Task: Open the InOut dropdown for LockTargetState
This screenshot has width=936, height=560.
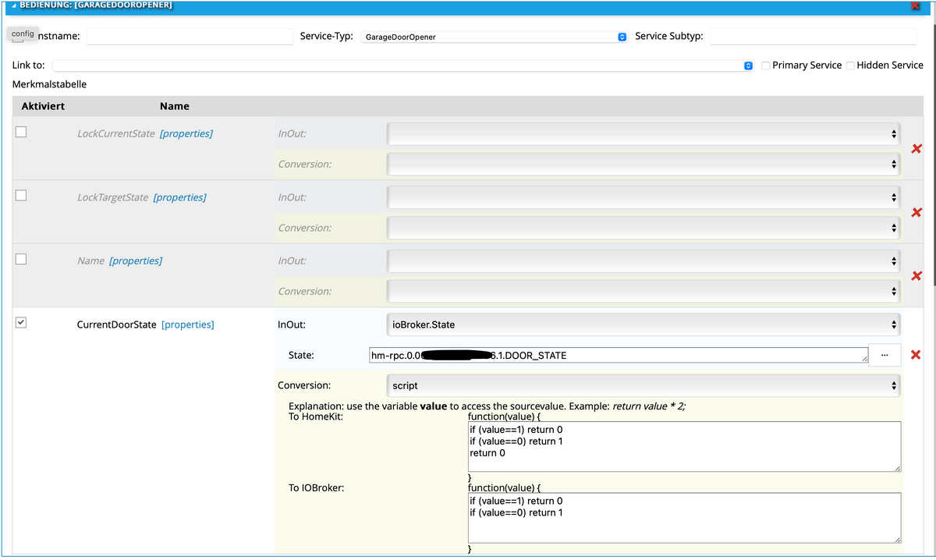Action: (644, 197)
